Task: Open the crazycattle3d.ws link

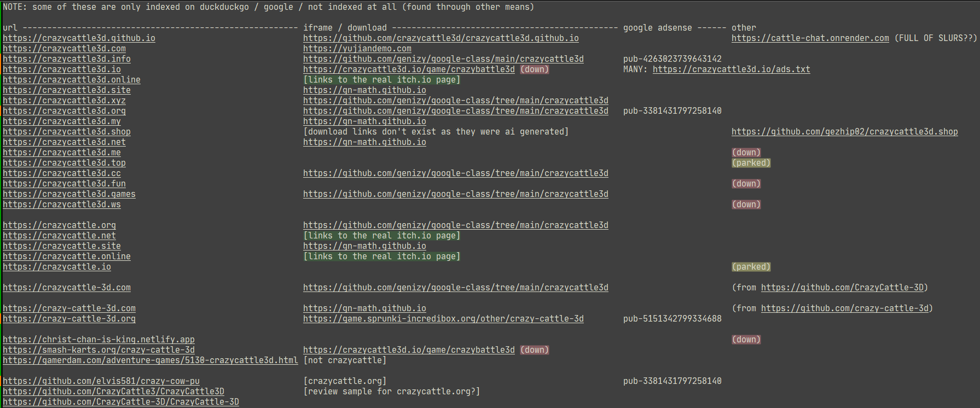Action: click(x=62, y=205)
